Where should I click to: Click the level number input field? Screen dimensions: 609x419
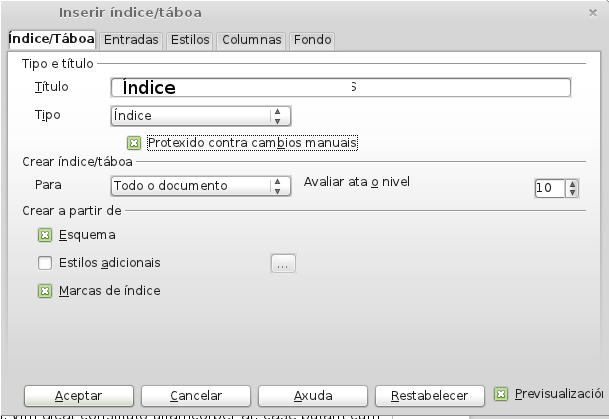[x=549, y=188]
